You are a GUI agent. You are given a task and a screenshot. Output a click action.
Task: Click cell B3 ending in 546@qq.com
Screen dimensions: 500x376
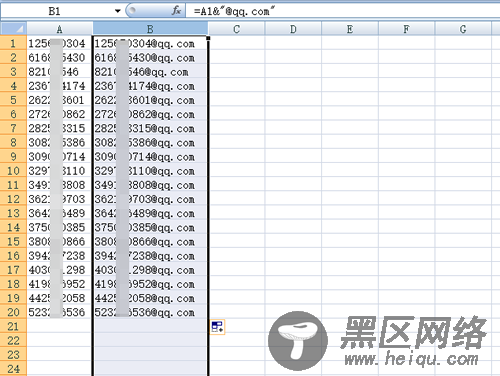[150, 71]
